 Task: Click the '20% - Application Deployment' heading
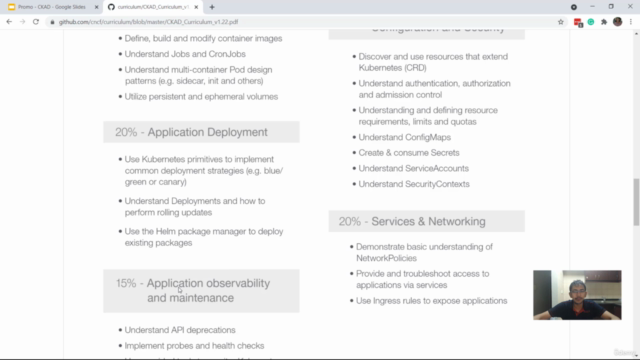pyautogui.click(x=201, y=132)
